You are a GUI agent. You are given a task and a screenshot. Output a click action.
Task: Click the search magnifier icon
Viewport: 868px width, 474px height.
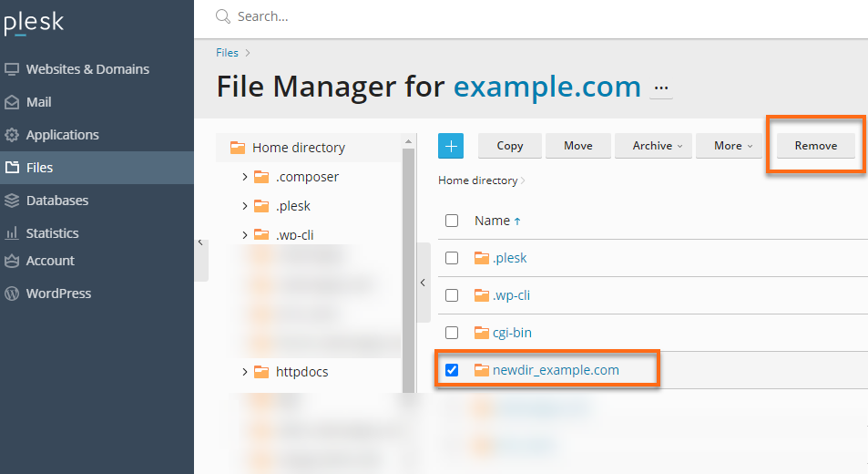coord(223,16)
